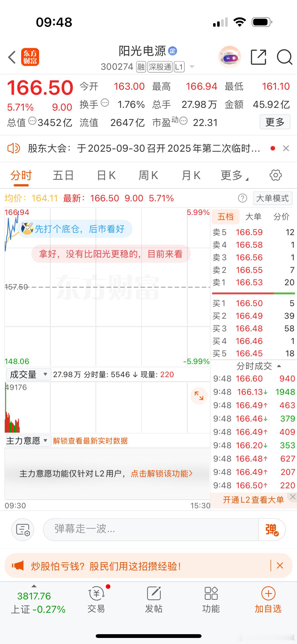
Task: Tap the megaphone promo icon
Action: pos(18,566)
